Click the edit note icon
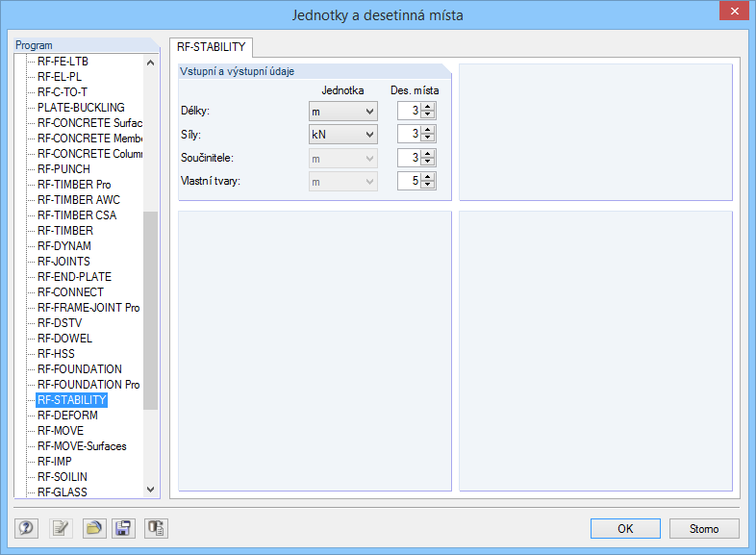Image resolution: width=756 pixels, height=555 pixels. [x=62, y=528]
